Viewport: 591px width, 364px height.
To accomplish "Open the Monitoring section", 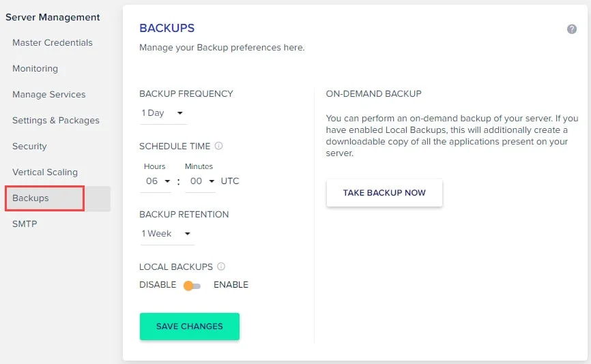I will (35, 69).
